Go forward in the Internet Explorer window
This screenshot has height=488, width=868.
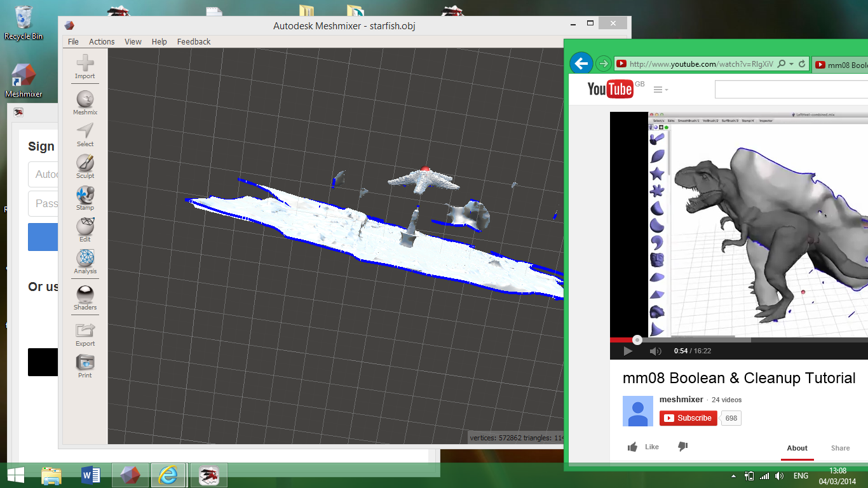click(x=604, y=64)
